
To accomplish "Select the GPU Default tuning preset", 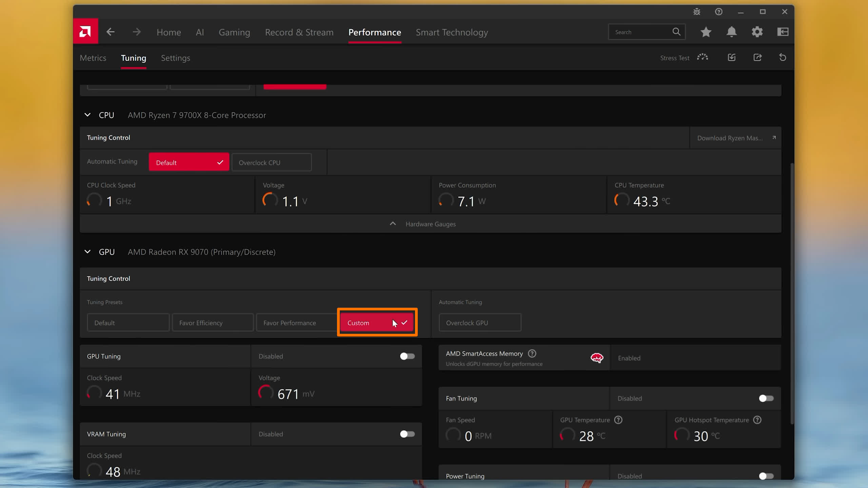I will pyautogui.click(x=128, y=323).
